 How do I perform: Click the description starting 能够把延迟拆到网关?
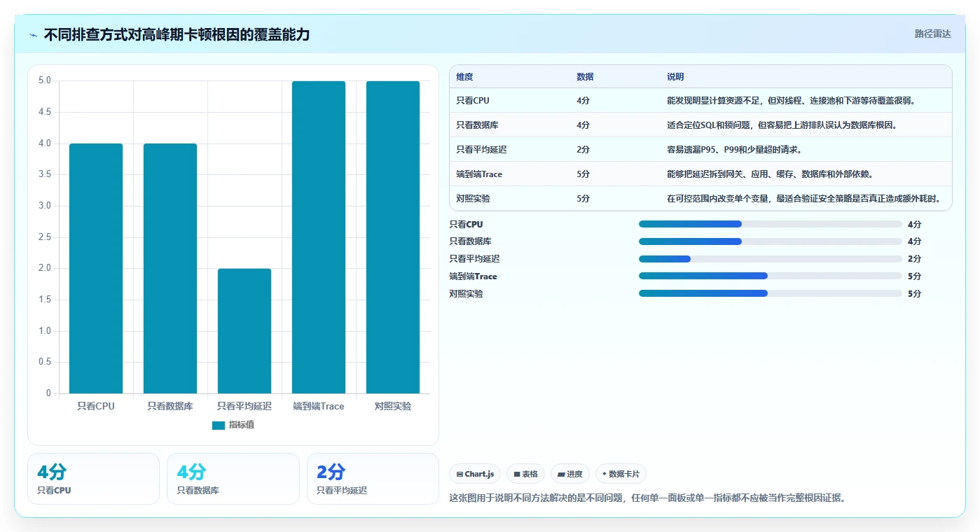pyautogui.click(x=771, y=174)
